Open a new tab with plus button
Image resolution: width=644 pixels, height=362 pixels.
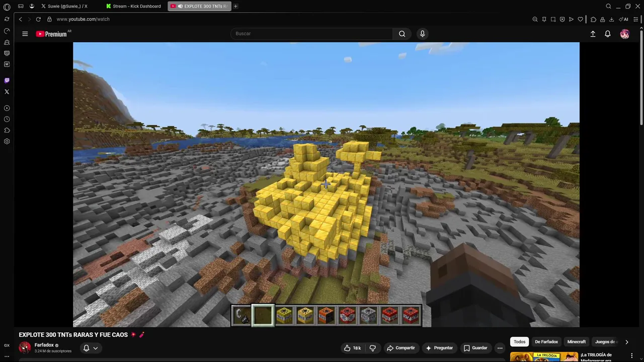(235, 6)
